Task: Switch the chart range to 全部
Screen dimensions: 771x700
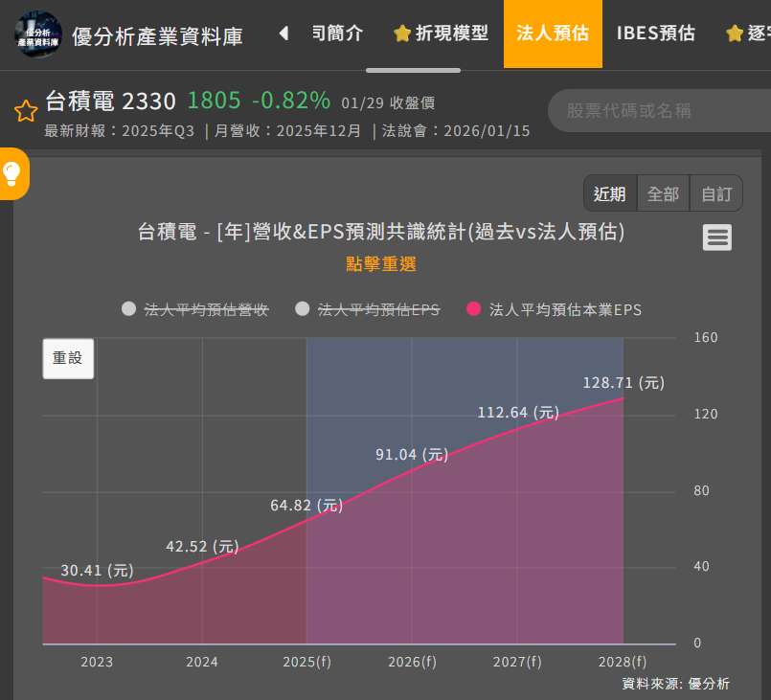Action: (x=663, y=192)
